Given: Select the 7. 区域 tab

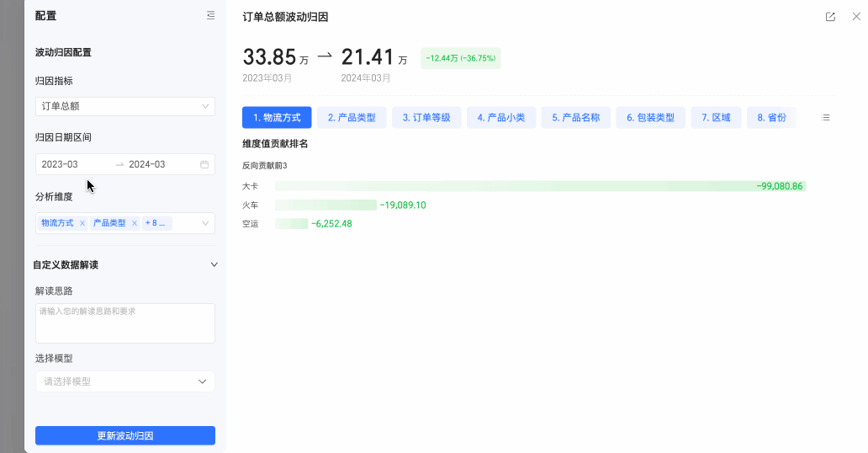Looking at the screenshot, I should click(x=716, y=118).
